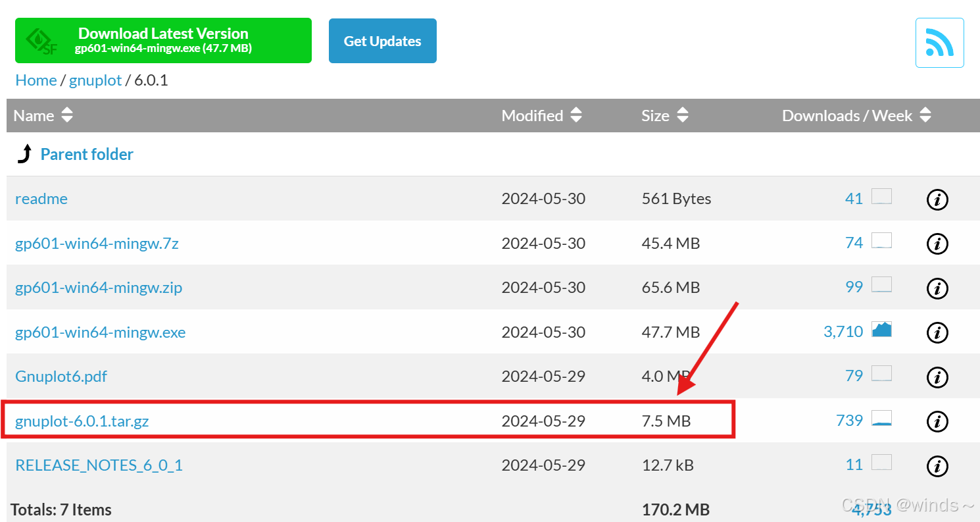Sort the file list by Name

[x=43, y=116]
